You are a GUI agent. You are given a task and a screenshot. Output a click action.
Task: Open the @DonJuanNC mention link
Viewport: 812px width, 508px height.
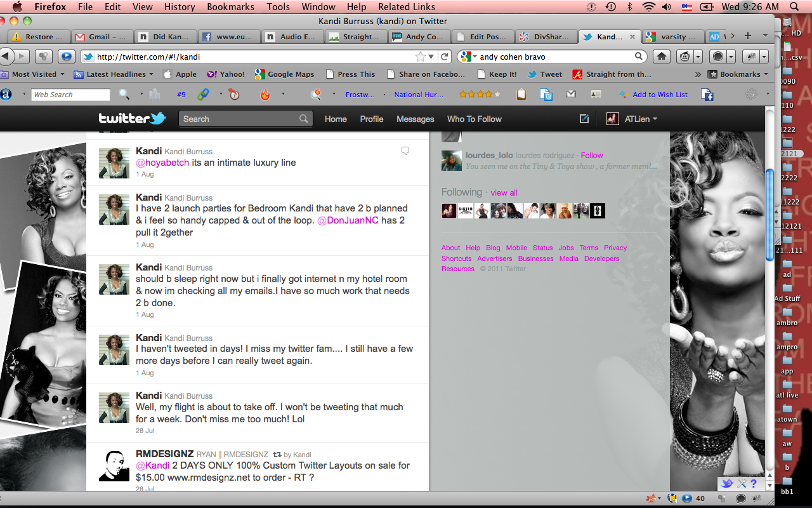tap(348, 220)
